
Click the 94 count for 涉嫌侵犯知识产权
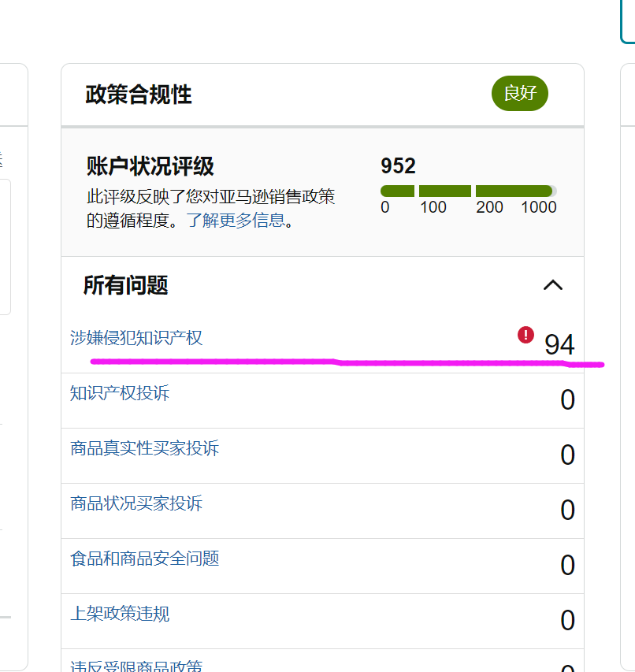click(x=559, y=344)
